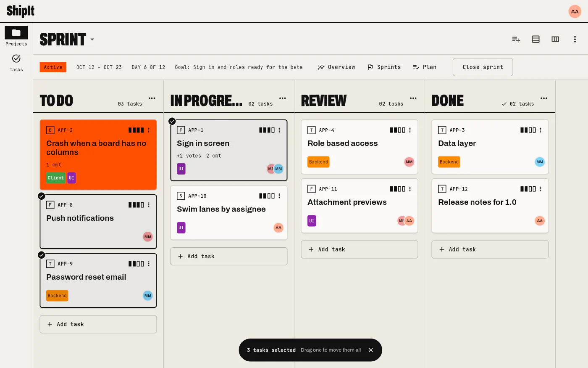Open more options on APP-12 card
Screen dimensions: 588x368
[x=541, y=189]
